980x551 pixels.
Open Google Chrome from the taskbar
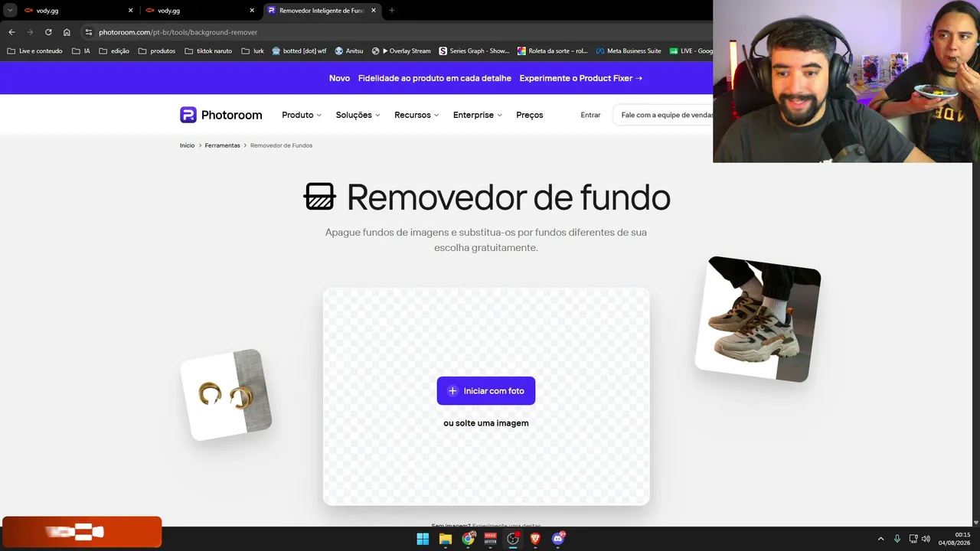coord(468,539)
